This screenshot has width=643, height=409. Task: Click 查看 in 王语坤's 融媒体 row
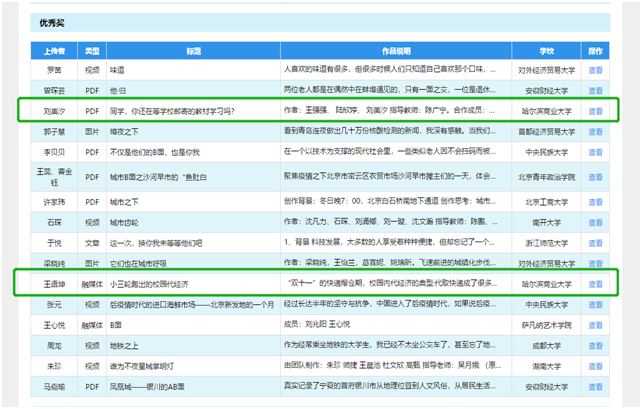(595, 283)
